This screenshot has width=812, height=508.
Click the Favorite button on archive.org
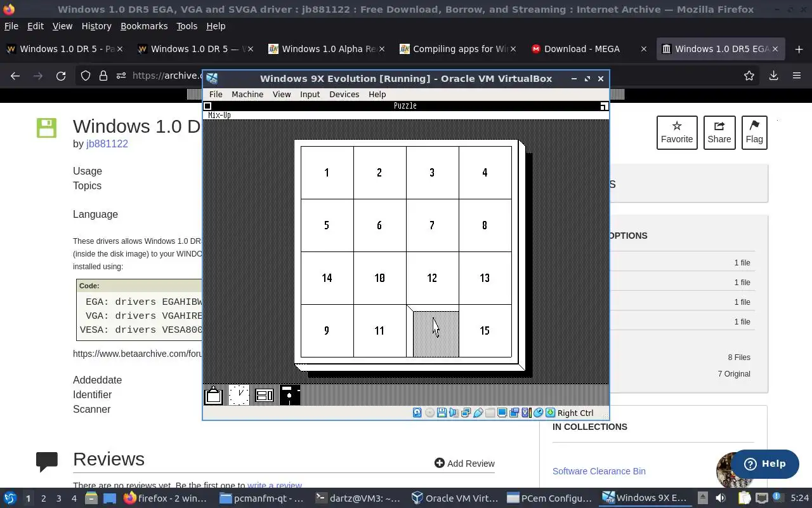(x=677, y=133)
